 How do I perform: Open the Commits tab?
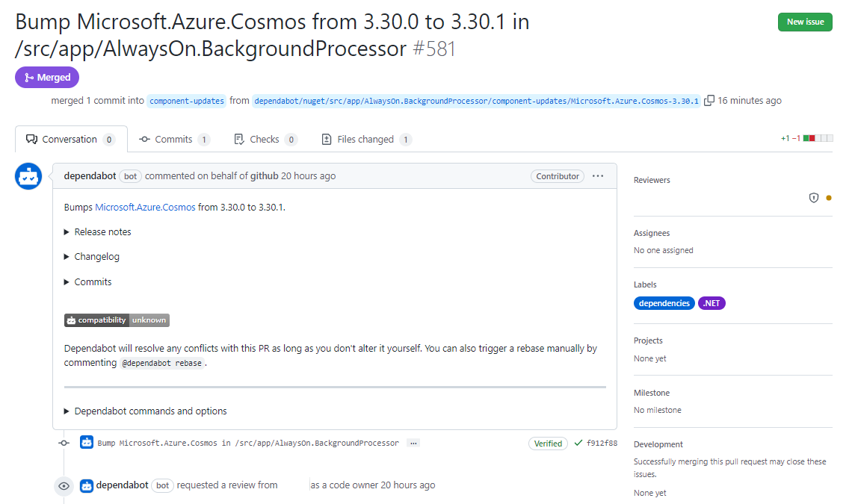pos(174,140)
